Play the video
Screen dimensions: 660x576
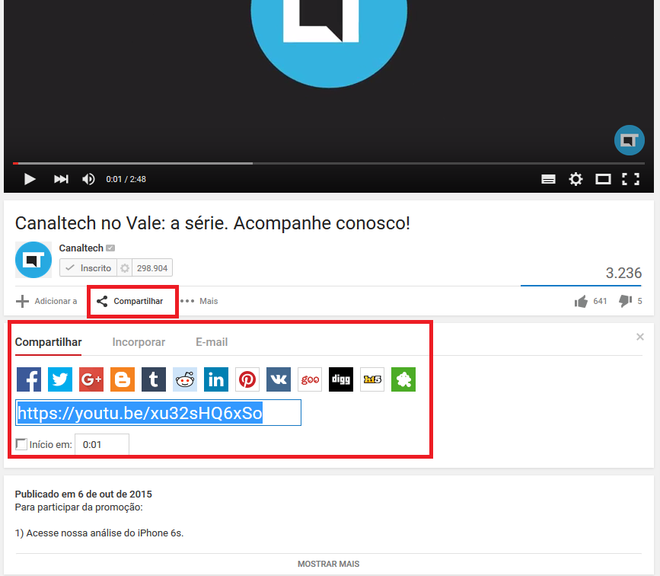[29, 179]
